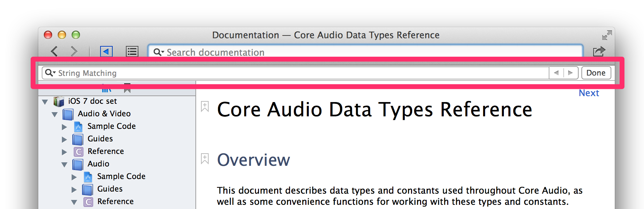Click the Overview section heading
Viewport: 644px width, 209px height.
click(x=253, y=160)
